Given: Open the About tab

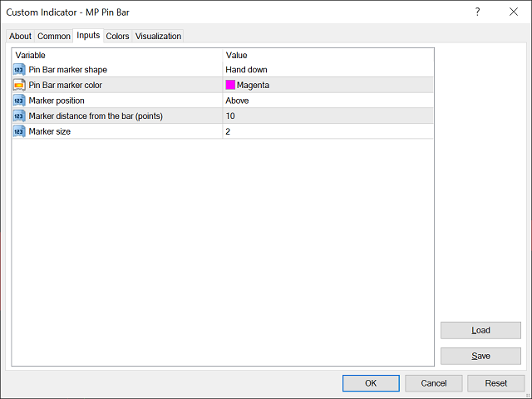Looking at the screenshot, I should [x=20, y=36].
